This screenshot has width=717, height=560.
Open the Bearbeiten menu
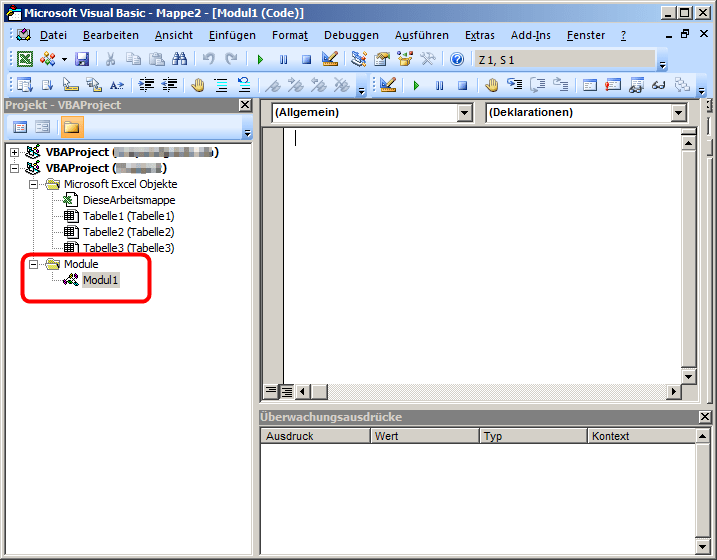coord(111,35)
